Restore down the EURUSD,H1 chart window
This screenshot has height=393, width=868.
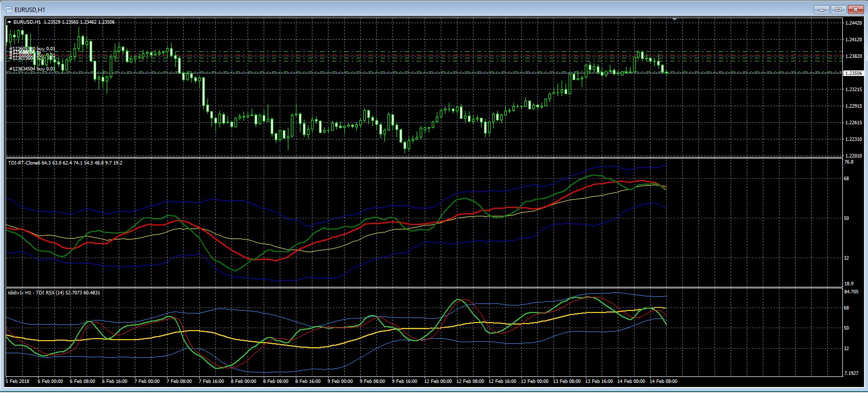[x=838, y=9]
